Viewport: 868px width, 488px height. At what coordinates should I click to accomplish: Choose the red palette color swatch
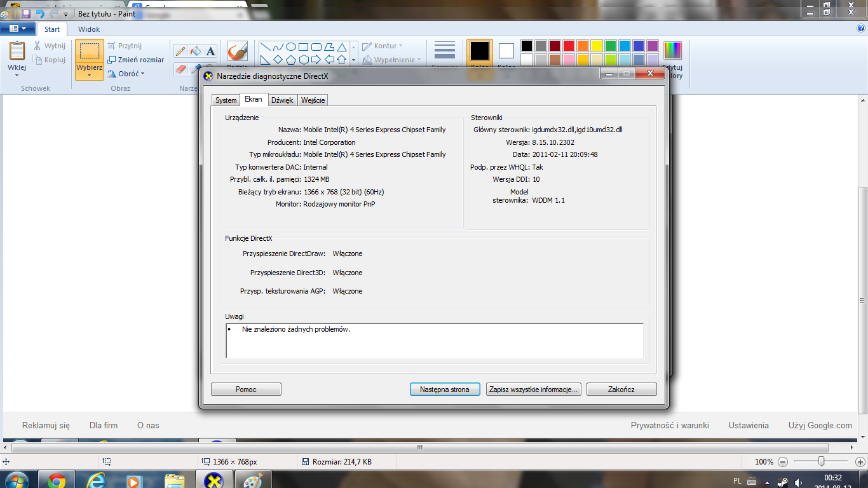(568, 46)
